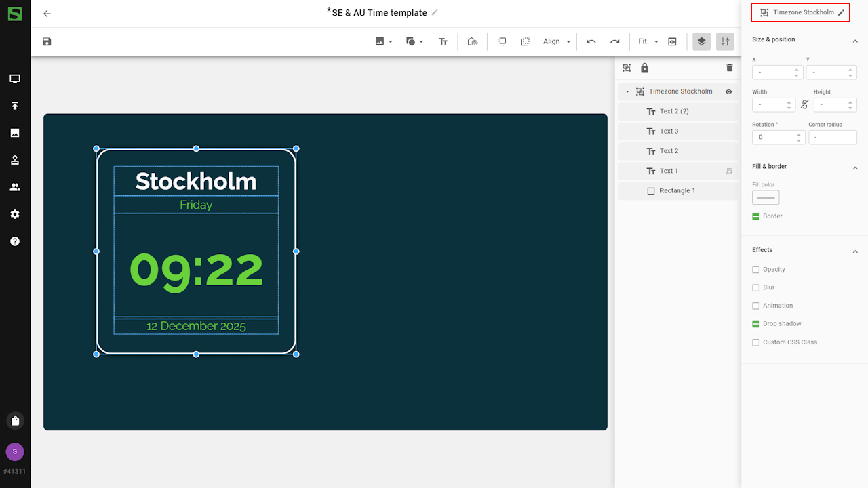Delete layer with trash icon
Image resolution: width=868 pixels, height=488 pixels.
click(x=730, y=68)
